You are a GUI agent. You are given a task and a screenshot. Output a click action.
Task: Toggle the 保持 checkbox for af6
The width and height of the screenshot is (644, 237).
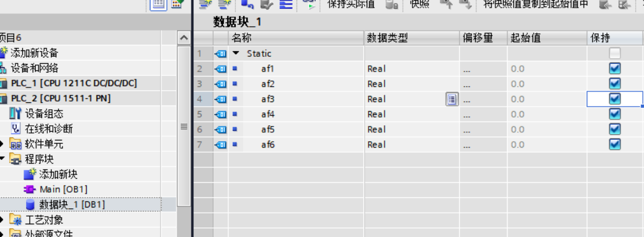615,144
